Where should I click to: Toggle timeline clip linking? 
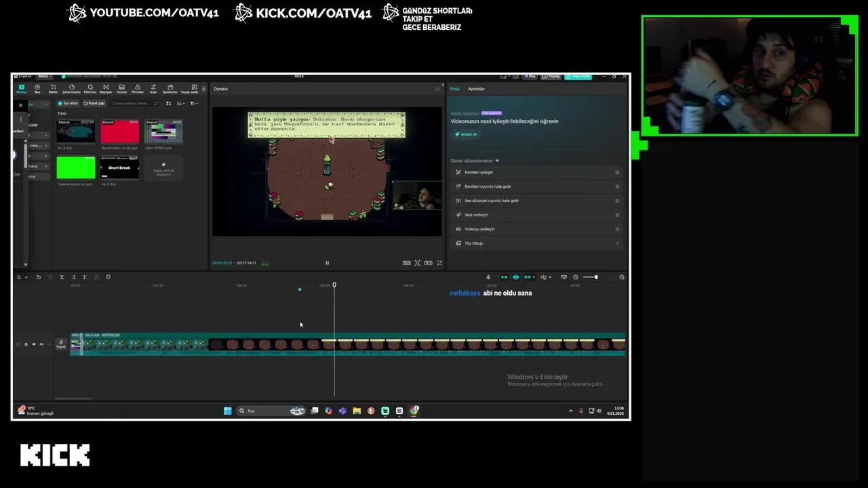(x=528, y=277)
